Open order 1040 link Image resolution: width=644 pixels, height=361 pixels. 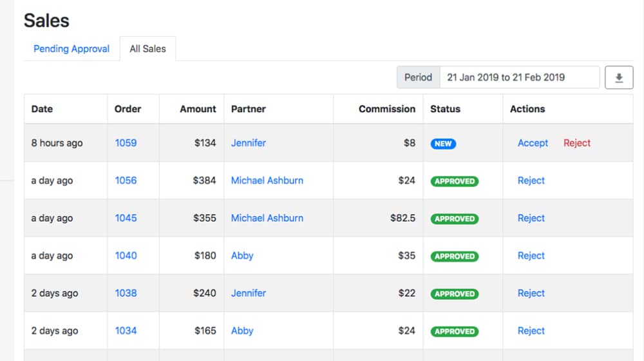(126, 255)
